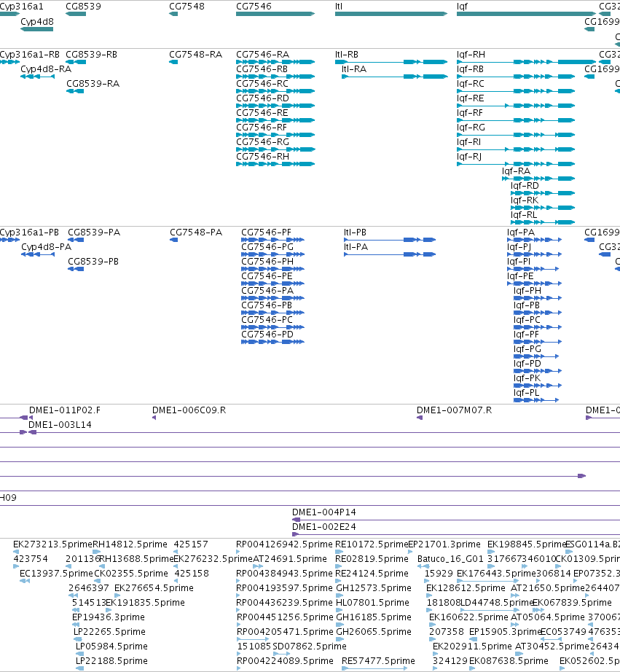
Task: Click the CG7548 gene arrow
Action: coord(173,14)
